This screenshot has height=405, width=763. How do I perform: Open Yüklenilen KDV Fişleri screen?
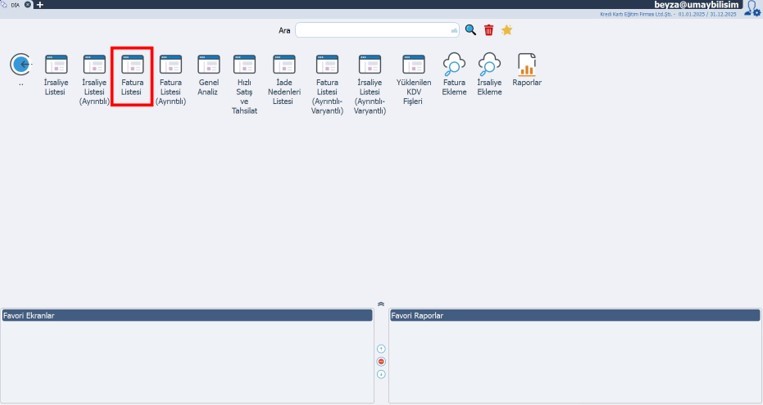click(x=414, y=65)
